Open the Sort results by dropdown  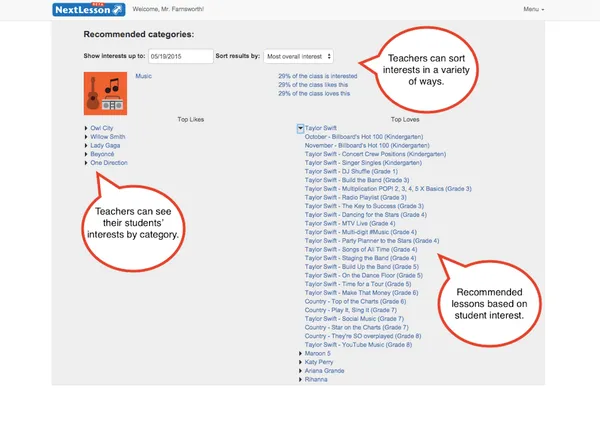pyautogui.click(x=298, y=56)
